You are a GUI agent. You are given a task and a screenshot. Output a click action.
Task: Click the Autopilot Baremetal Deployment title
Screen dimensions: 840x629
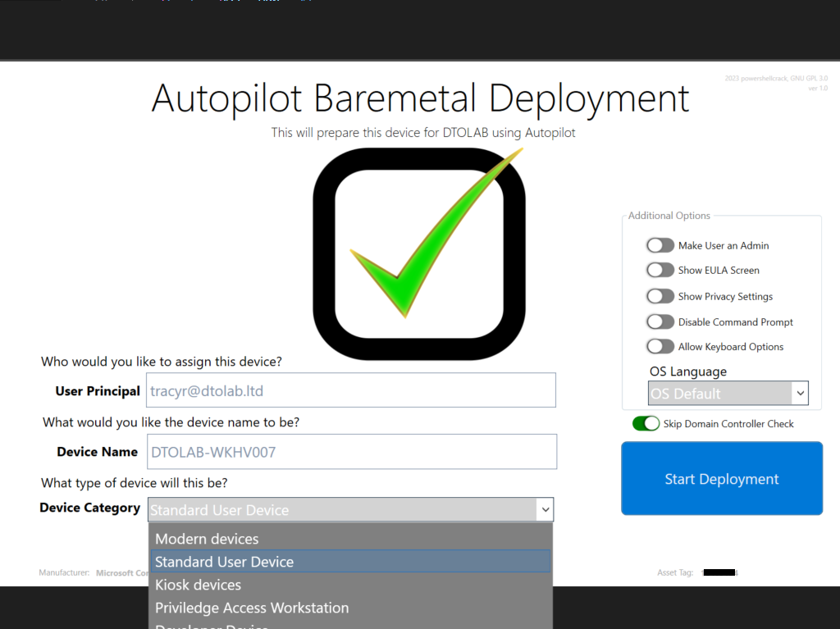tap(420, 98)
